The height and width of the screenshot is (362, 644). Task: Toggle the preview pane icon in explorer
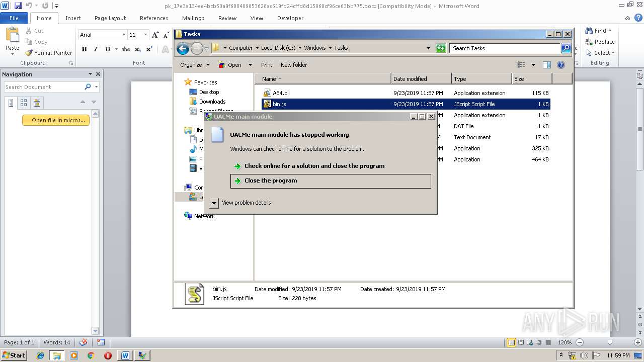pos(547,65)
